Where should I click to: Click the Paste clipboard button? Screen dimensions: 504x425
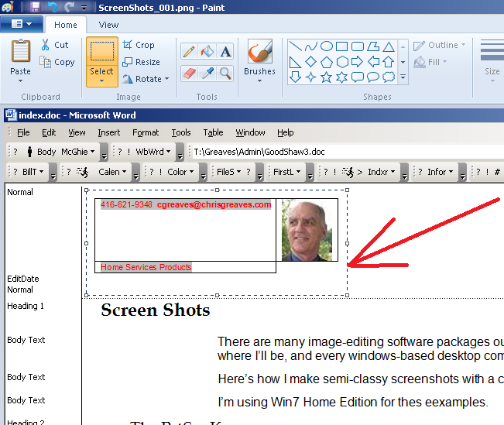[21, 51]
